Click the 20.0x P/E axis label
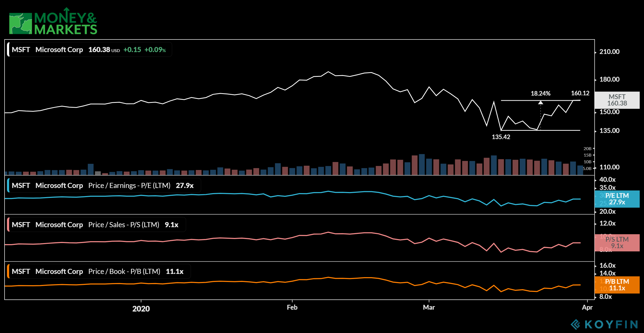The height and width of the screenshot is (333, 644). [608, 212]
